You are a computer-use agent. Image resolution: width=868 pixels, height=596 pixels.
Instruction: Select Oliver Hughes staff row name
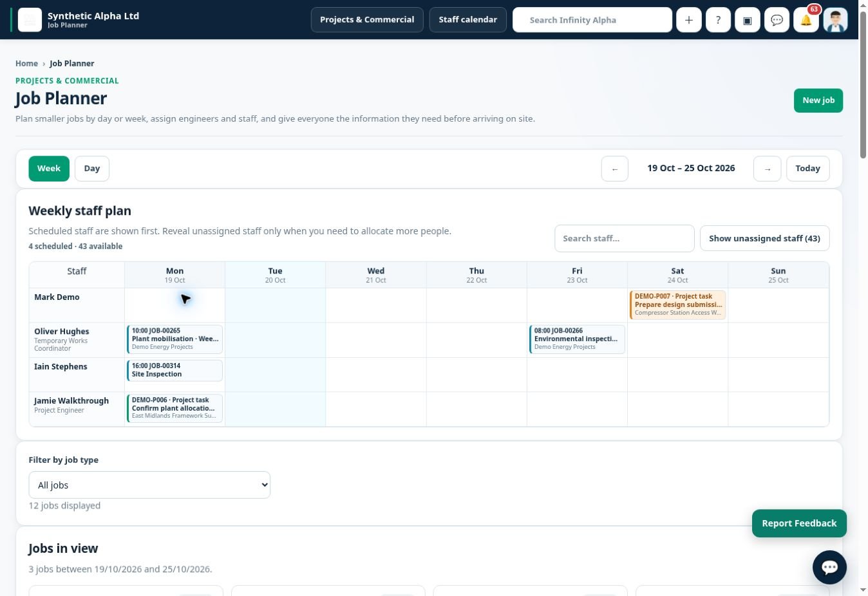[x=62, y=331]
